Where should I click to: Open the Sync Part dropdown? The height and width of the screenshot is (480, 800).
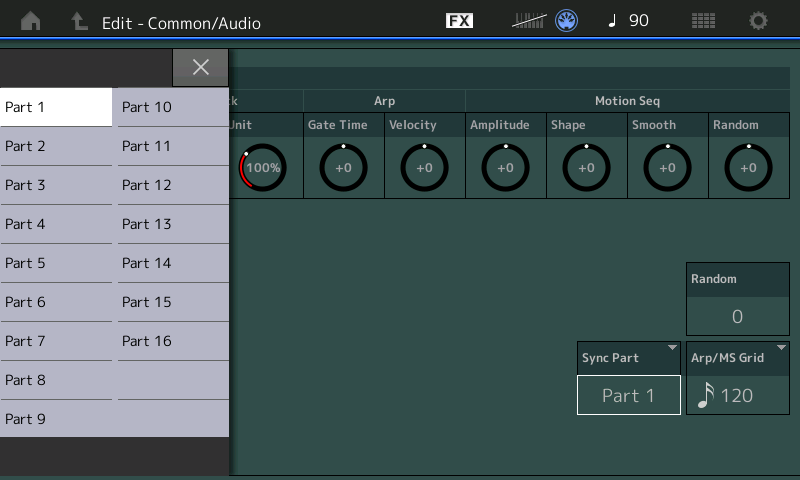629,358
